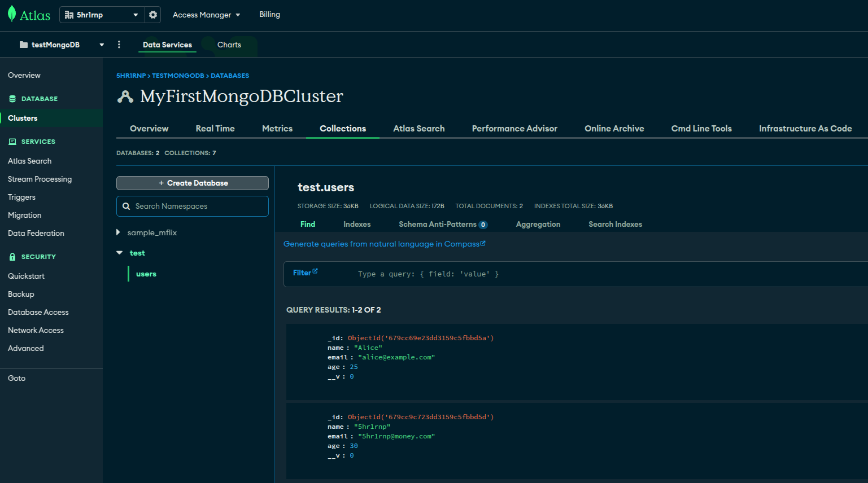The width and height of the screenshot is (868, 483).
Task: Open the Cmd Line Tools tab
Action: pos(701,129)
